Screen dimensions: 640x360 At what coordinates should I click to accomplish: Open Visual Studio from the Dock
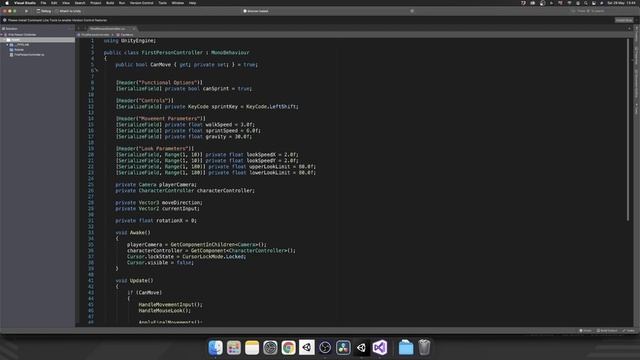(x=380, y=348)
